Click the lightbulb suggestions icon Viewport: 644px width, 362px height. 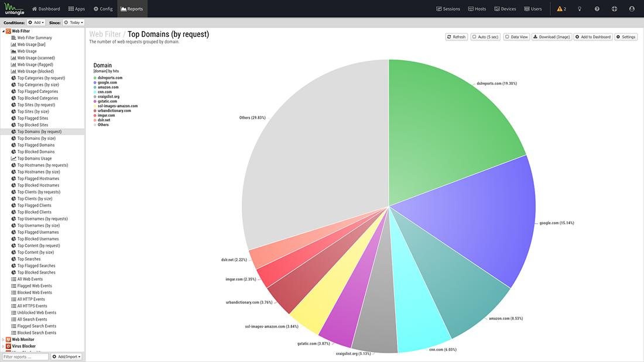pos(580,9)
